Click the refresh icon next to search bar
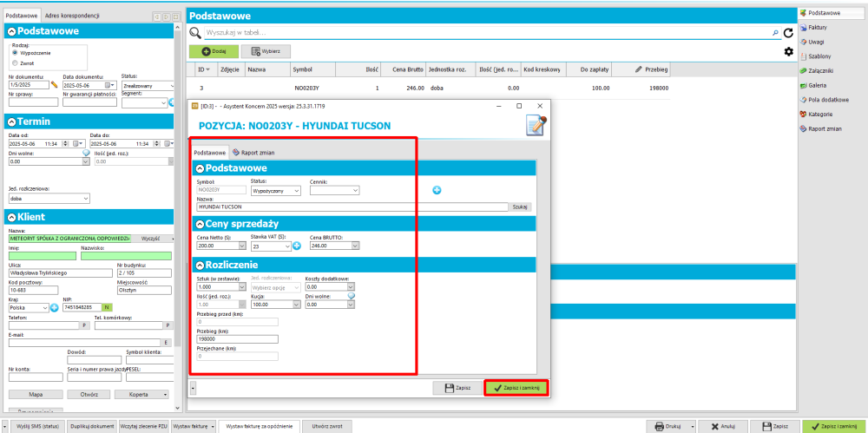The width and height of the screenshot is (868, 433). point(788,33)
